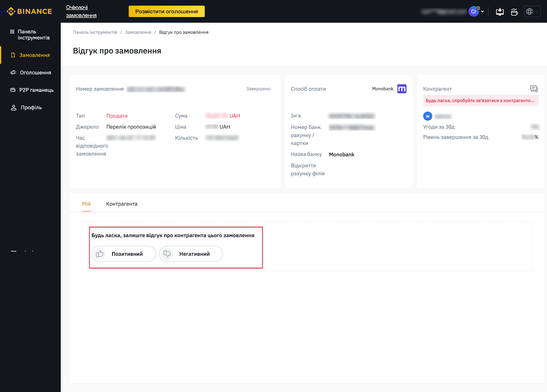Viewport: 547px width, 392px height.
Task: Open Профіль in the sidebar
Action: (x=30, y=107)
